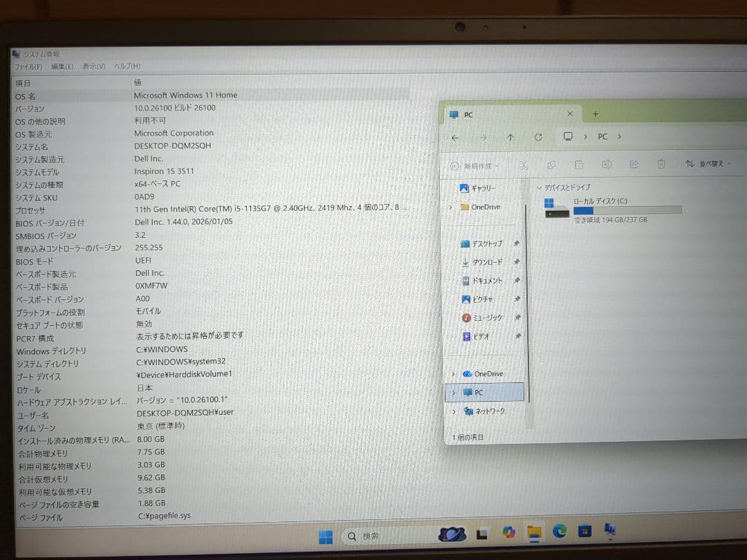
Task: Click the Delete trash icon in Explorer
Action: pyautogui.click(x=661, y=164)
